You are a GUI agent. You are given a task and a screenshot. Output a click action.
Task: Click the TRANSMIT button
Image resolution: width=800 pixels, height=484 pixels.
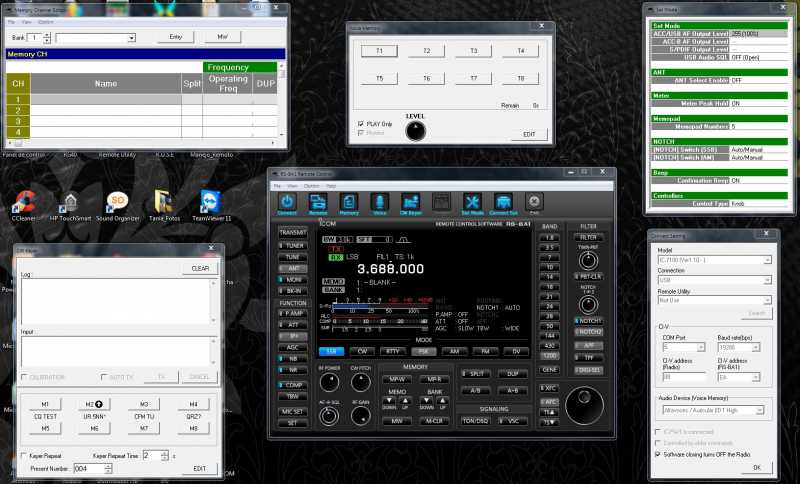[293, 233]
